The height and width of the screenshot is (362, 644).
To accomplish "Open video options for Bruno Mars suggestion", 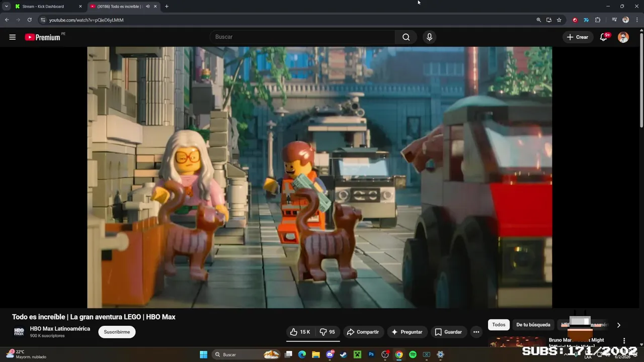I will [x=624, y=341].
